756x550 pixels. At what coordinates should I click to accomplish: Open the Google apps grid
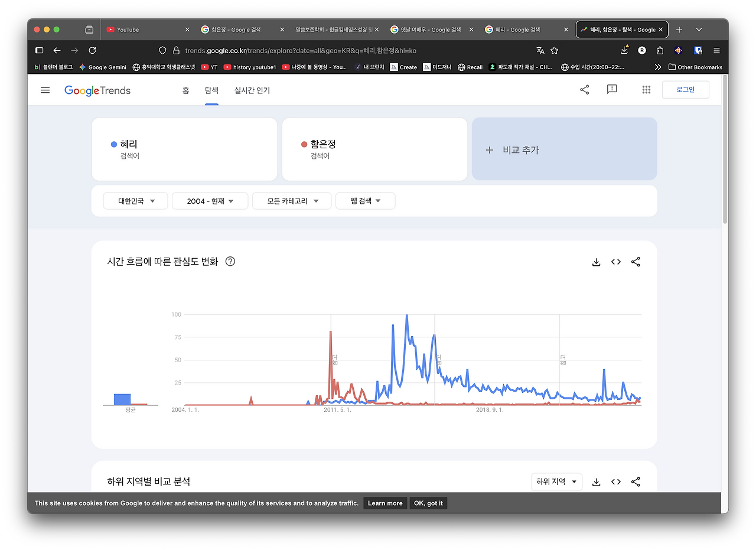pos(646,89)
